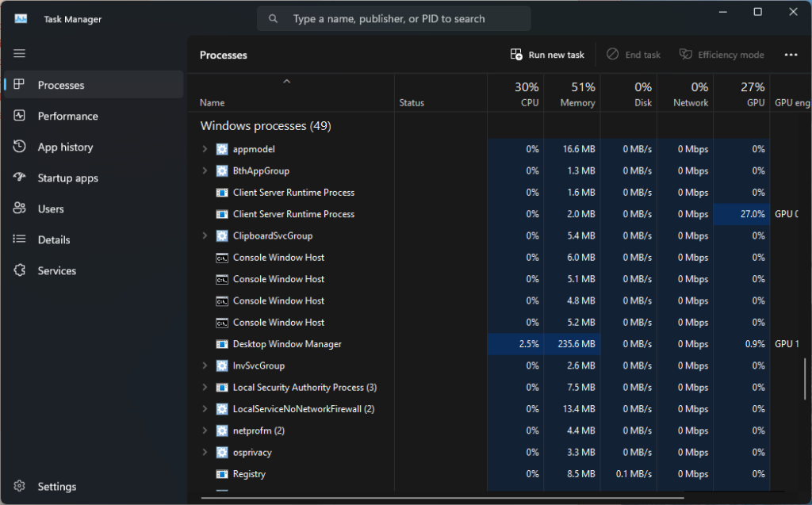Select the Processes page in sidebar
Viewport: 812px width, 505px height.
pyautogui.click(x=60, y=85)
